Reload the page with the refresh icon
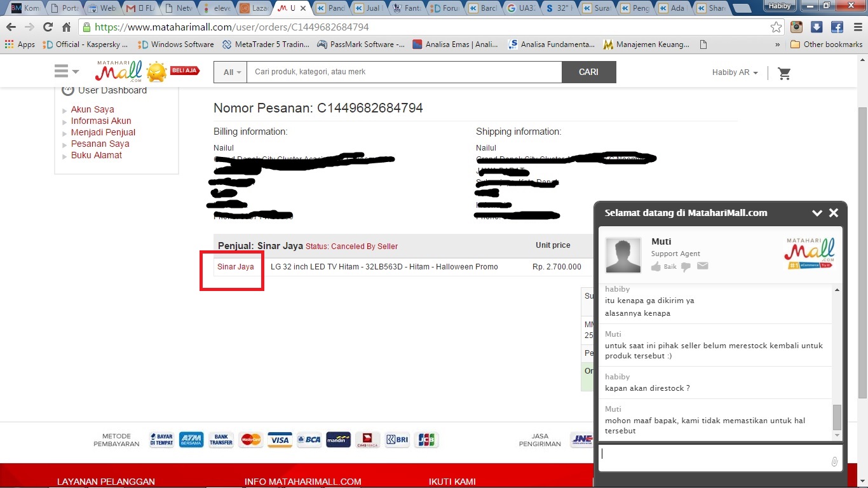The height and width of the screenshot is (488, 868). pyautogui.click(x=48, y=27)
